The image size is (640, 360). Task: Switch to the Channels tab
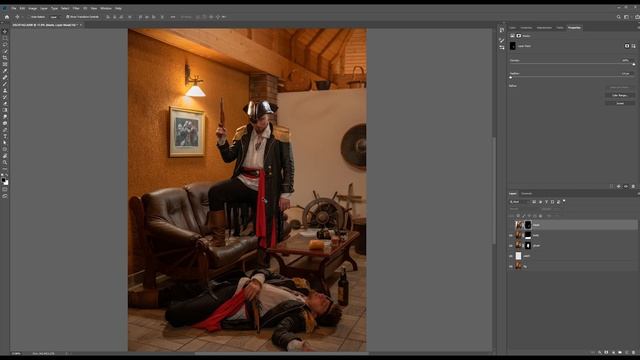(x=527, y=193)
